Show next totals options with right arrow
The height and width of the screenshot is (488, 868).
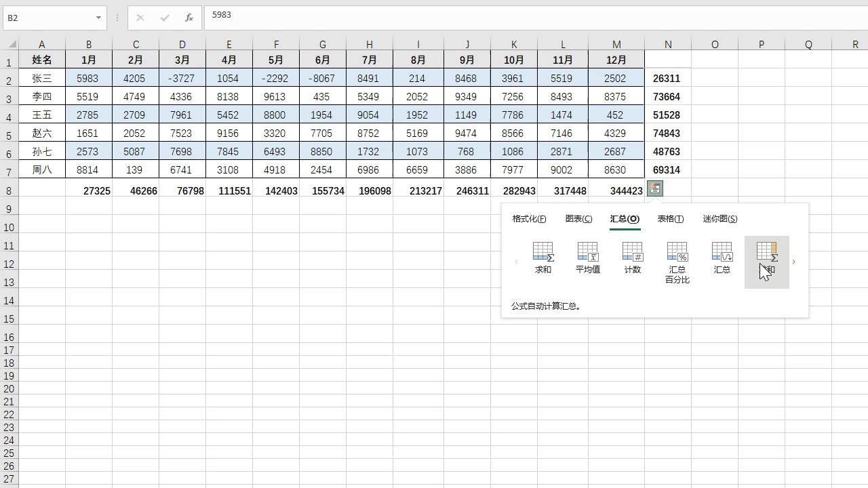(794, 262)
